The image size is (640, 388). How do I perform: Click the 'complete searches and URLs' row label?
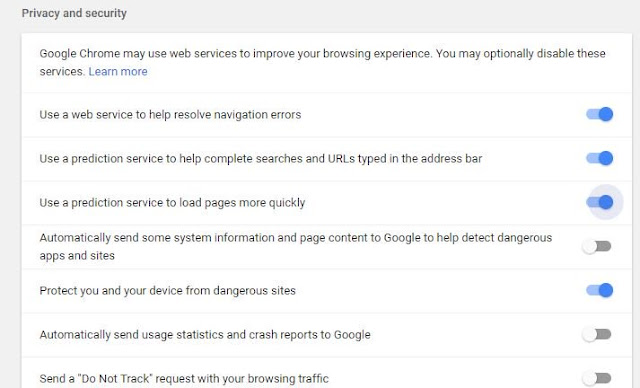click(261, 159)
